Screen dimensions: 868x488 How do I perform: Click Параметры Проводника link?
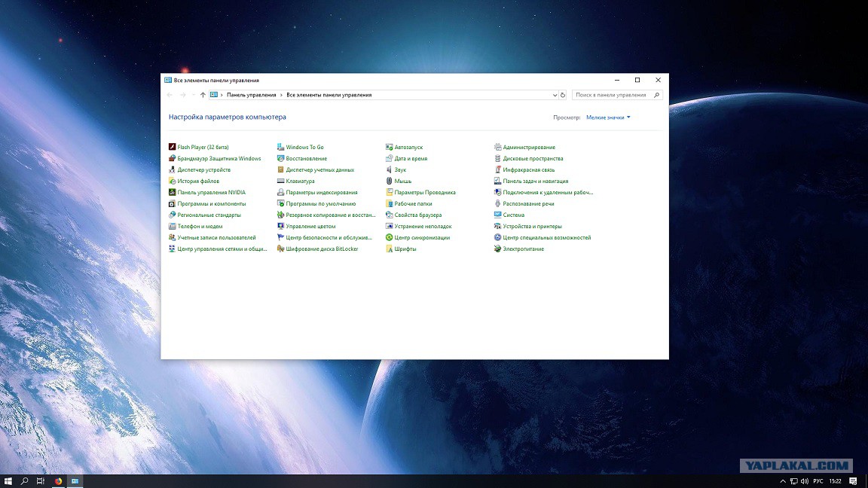coord(425,193)
